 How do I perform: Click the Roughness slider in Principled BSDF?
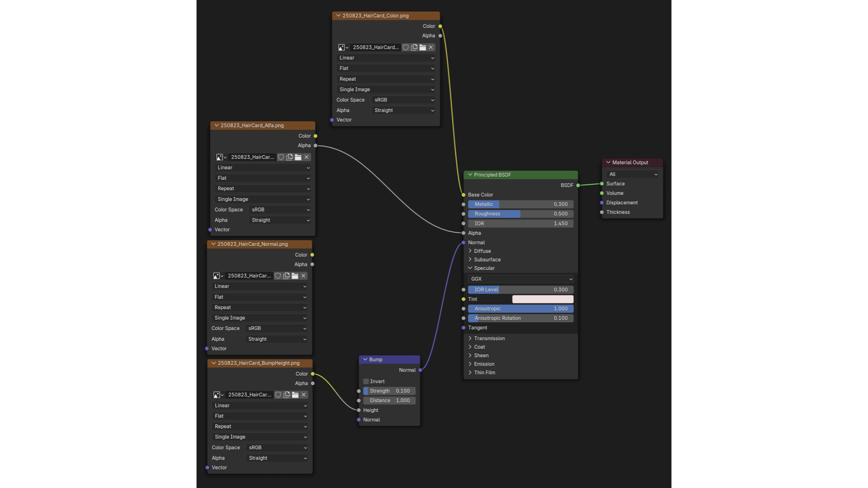pyautogui.click(x=521, y=214)
